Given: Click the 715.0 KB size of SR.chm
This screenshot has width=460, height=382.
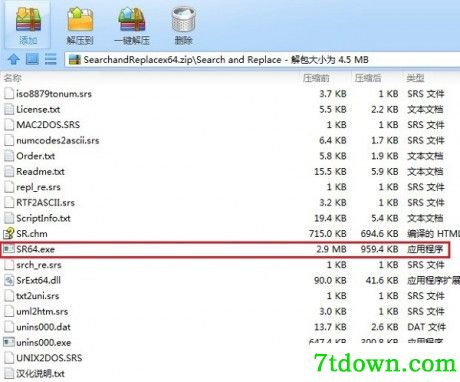Looking at the screenshot, I should coord(328,233).
